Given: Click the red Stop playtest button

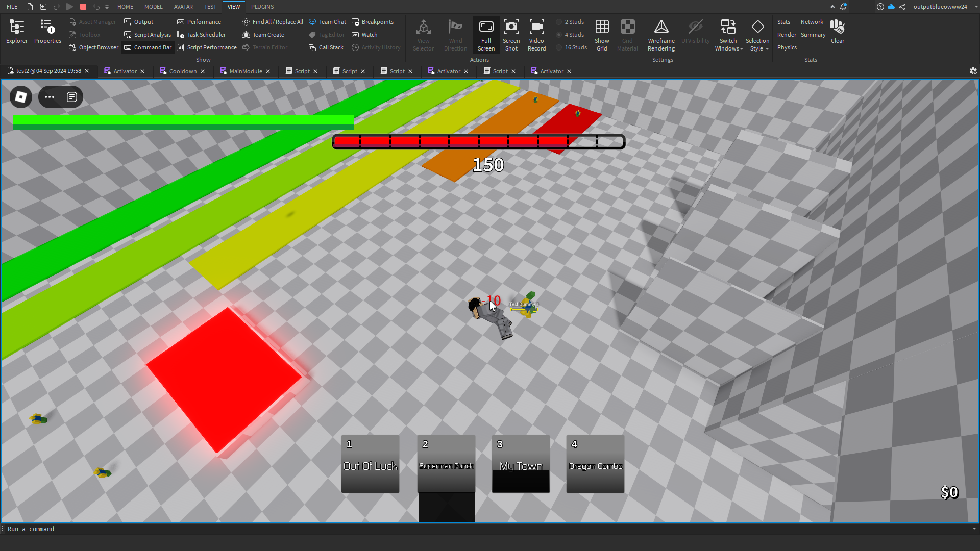Looking at the screenshot, I should point(83,7).
